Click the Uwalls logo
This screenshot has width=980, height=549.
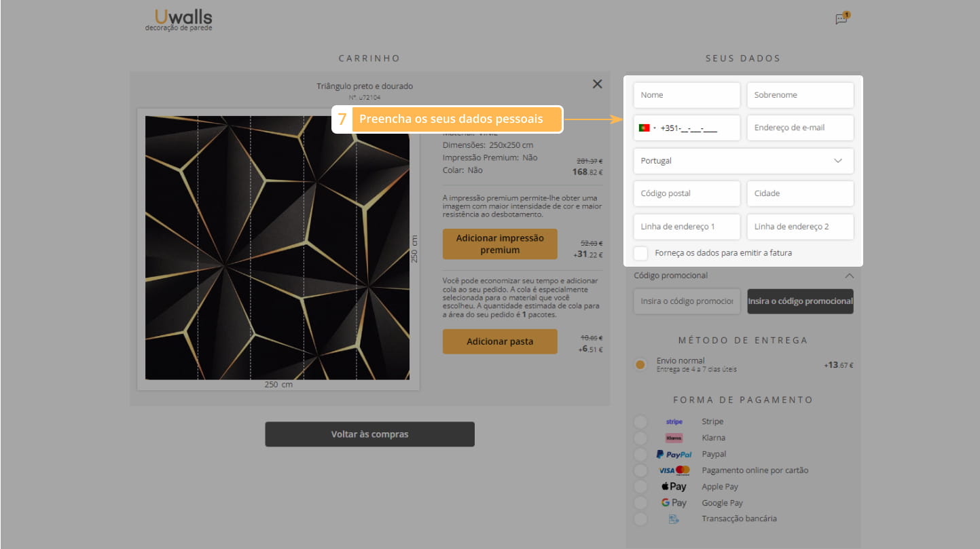(x=179, y=19)
